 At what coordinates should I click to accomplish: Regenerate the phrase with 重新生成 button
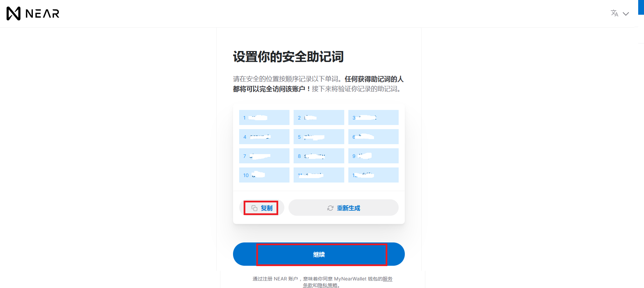(x=343, y=208)
